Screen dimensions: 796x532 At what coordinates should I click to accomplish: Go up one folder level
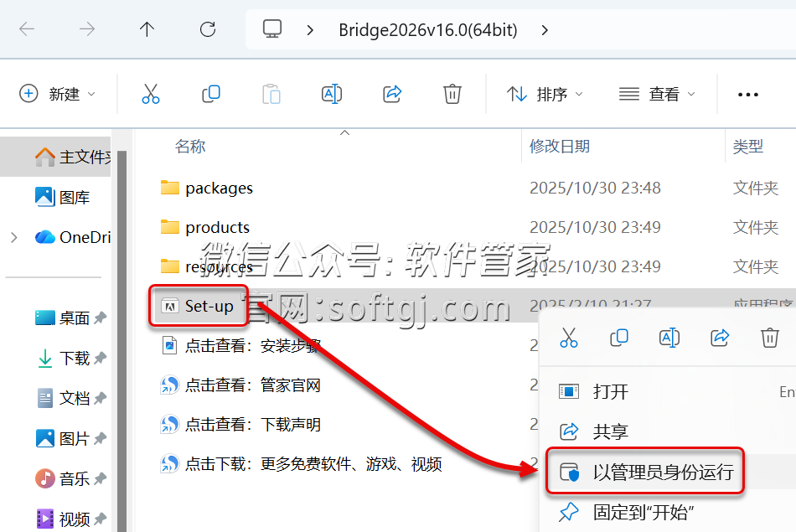click(147, 29)
